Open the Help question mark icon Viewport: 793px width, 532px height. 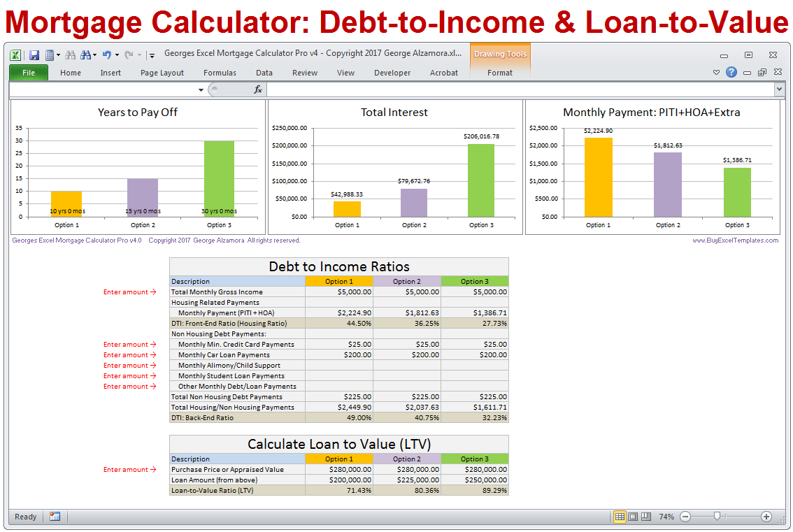(x=731, y=72)
